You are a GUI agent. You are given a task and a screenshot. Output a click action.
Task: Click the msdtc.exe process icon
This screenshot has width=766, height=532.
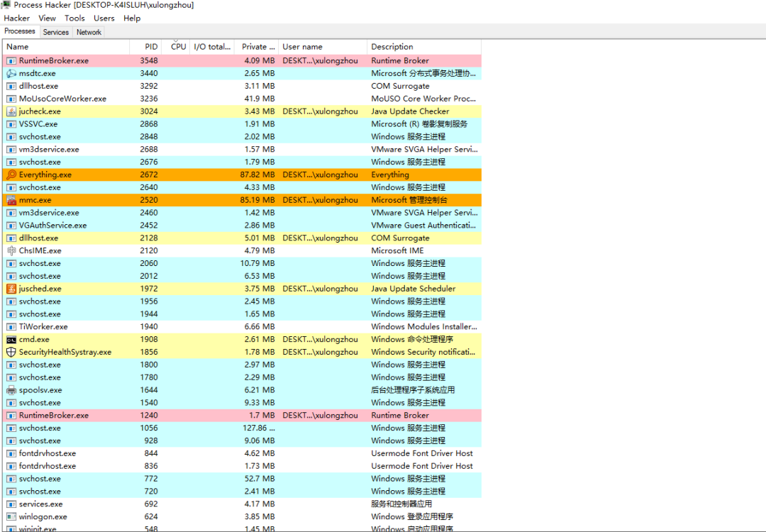click(x=11, y=73)
